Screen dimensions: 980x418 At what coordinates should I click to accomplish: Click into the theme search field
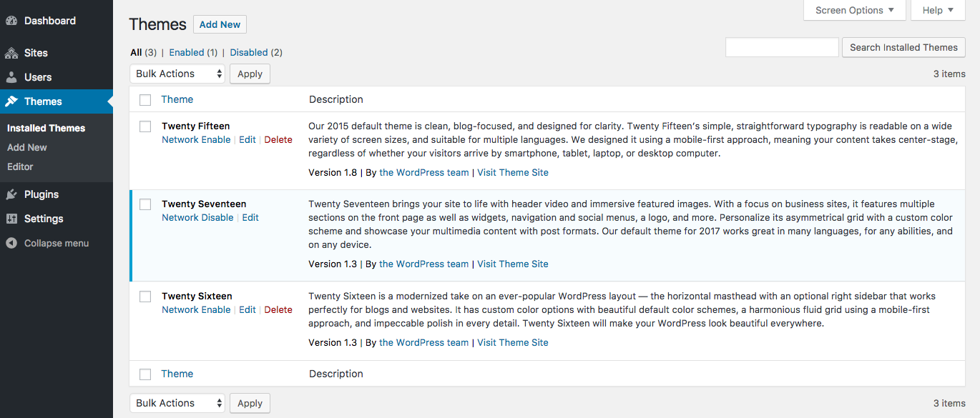click(x=782, y=47)
